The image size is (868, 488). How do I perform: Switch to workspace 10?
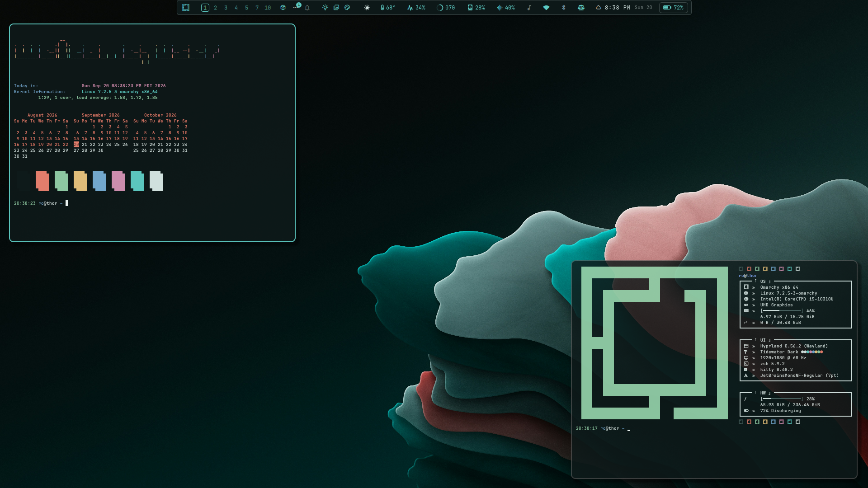tap(268, 8)
